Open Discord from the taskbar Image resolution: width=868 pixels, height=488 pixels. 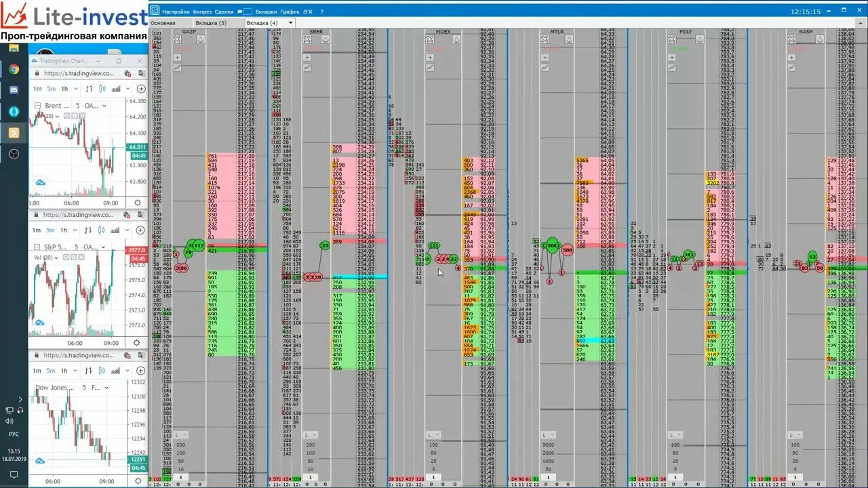point(14,89)
